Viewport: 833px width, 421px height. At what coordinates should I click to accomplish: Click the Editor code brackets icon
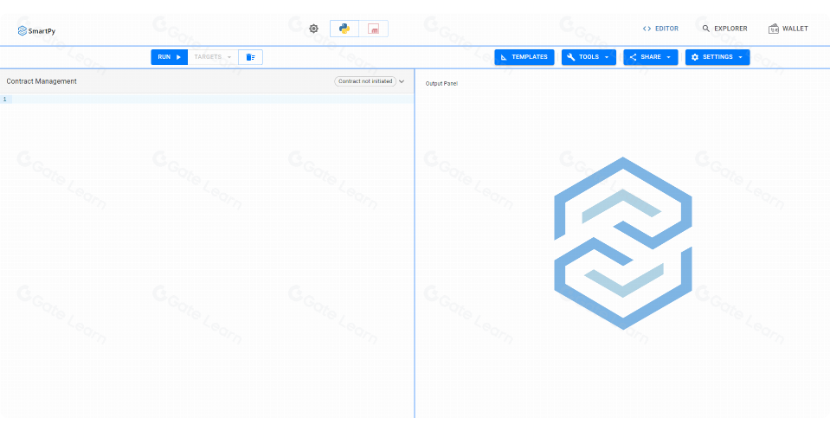pos(647,29)
